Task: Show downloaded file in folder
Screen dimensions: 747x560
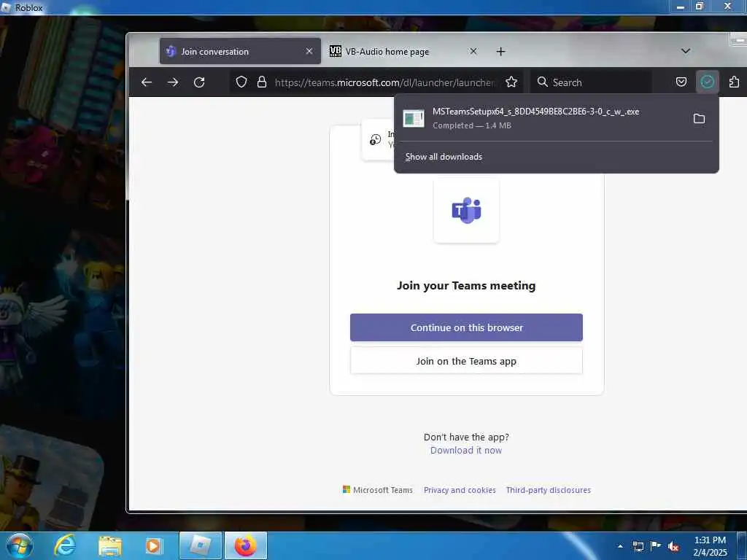Action: tap(699, 119)
